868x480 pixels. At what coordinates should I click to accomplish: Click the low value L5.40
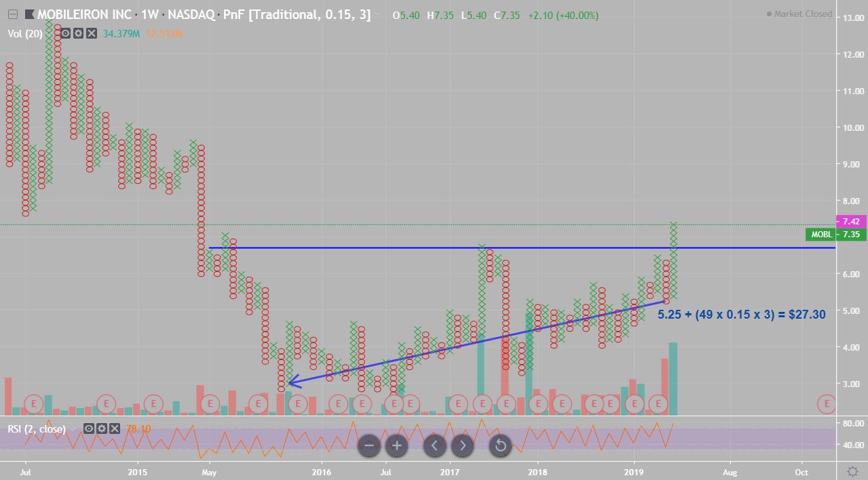tap(473, 15)
